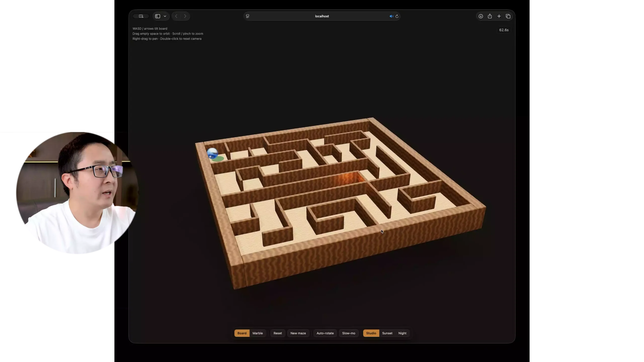Viewport: 644px width, 362px height.
Task: Switch to Marble control mode
Action: 258,333
